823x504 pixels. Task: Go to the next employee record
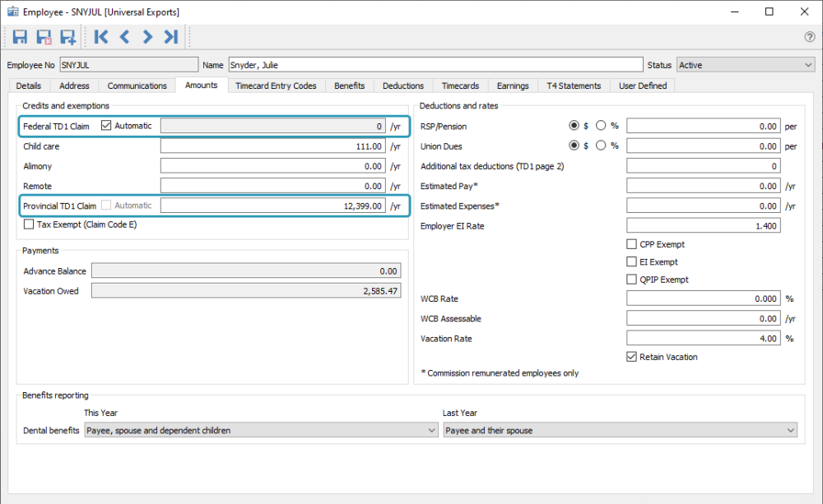pyautogui.click(x=147, y=37)
